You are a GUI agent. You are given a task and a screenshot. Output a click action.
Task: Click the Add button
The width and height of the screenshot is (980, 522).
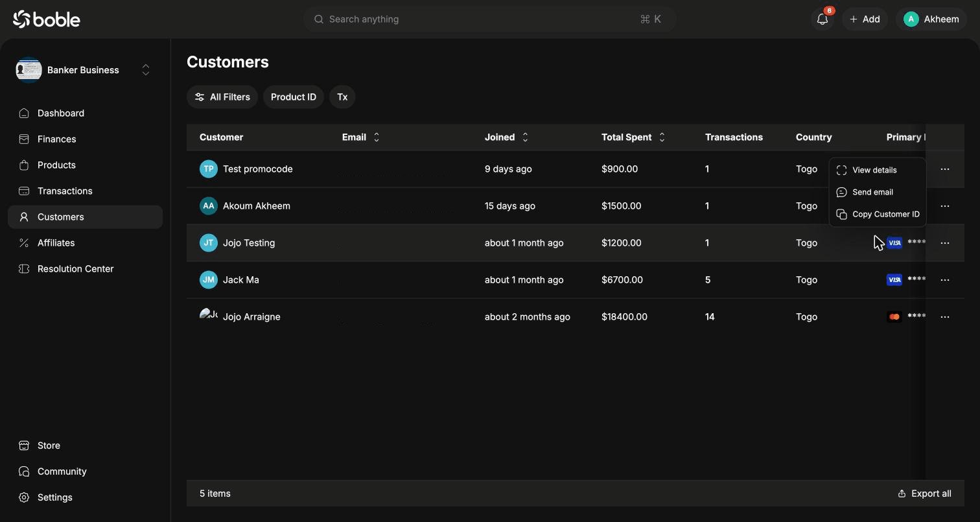(x=865, y=19)
